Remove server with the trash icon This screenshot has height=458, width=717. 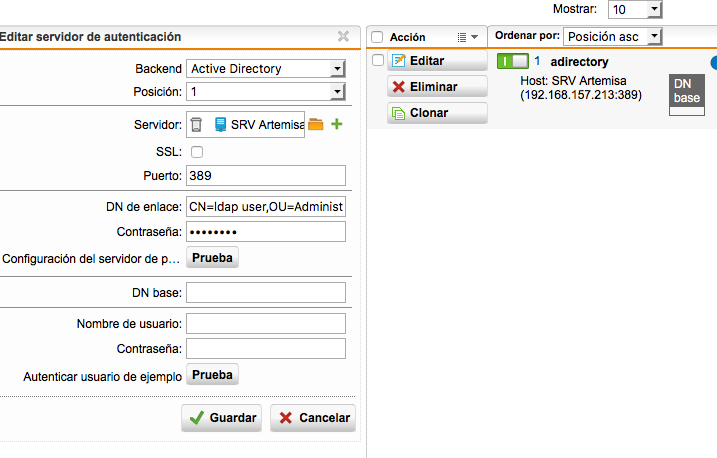[196, 124]
